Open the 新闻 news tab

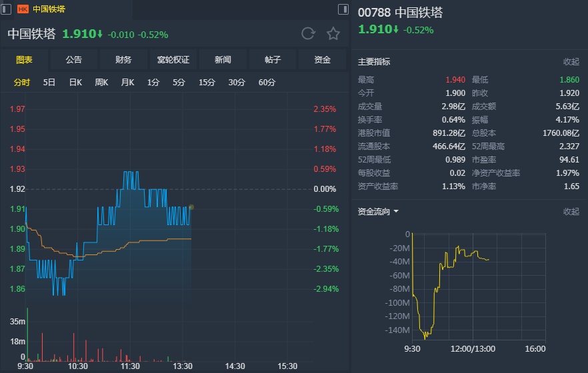pos(223,60)
